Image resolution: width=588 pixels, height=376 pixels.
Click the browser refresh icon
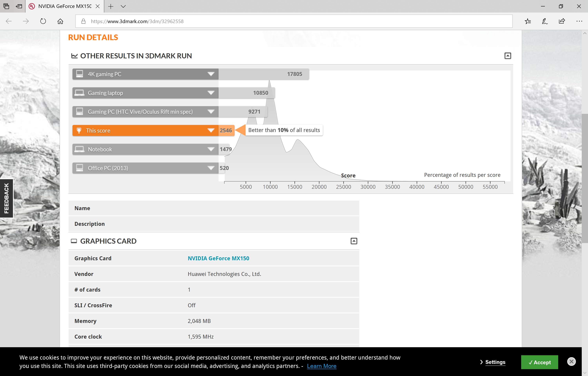click(43, 21)
